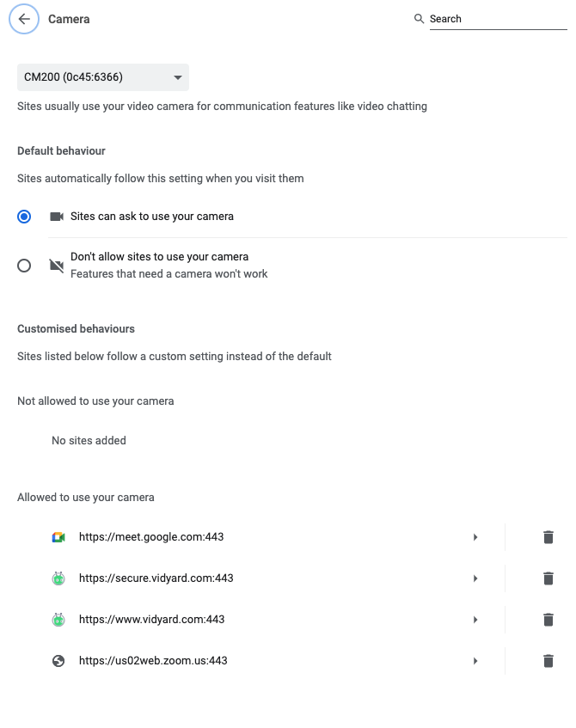
Task: Click the secure.vidyard.com favicon
Action: click(58, 578)
